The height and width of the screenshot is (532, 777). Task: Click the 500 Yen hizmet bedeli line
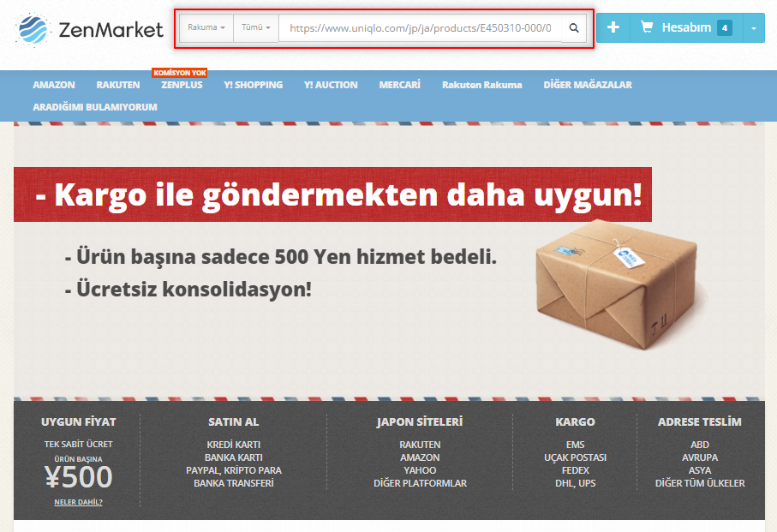coord(280,257)
